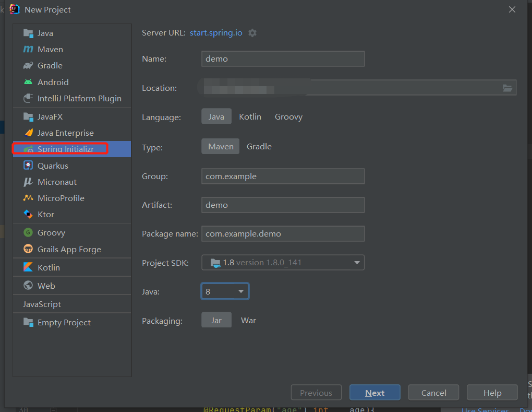Click the Help button
The image size is (532, 412).
(492, 393)
